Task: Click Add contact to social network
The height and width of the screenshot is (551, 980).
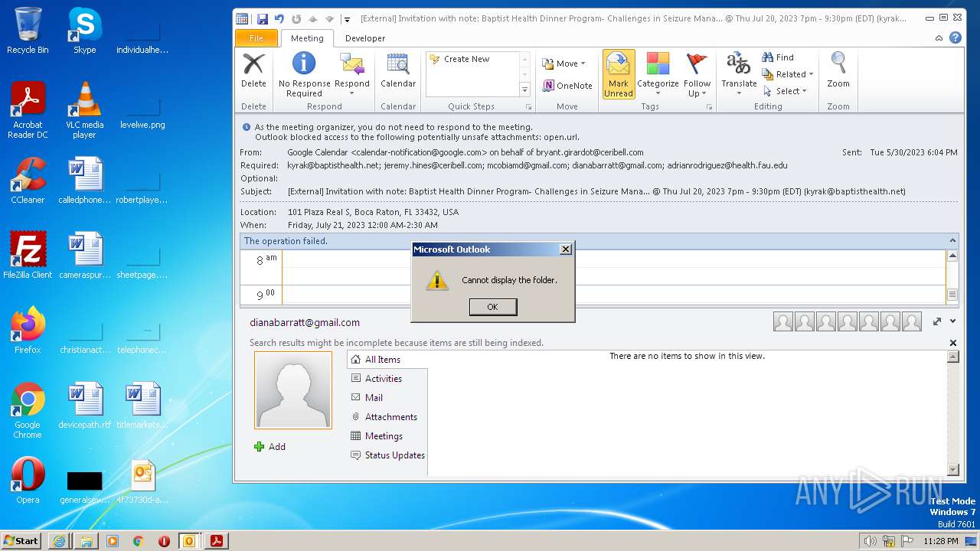Action: 269,447
